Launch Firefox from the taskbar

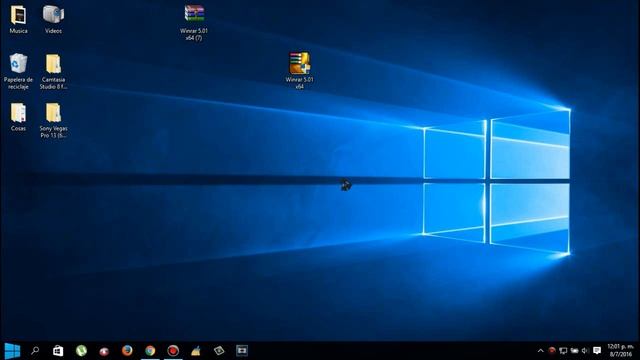pyautogui.click(x=127, y=351)
